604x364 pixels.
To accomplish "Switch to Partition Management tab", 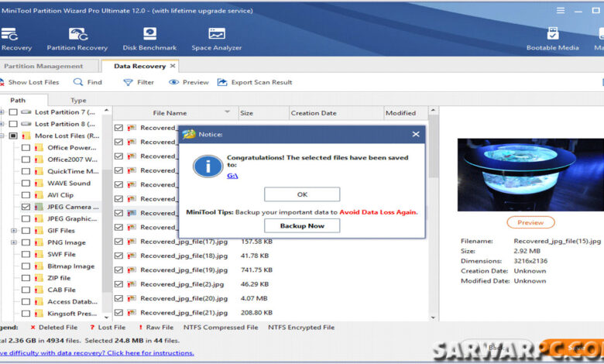I will pyautogui.click(x=43, y=66).
